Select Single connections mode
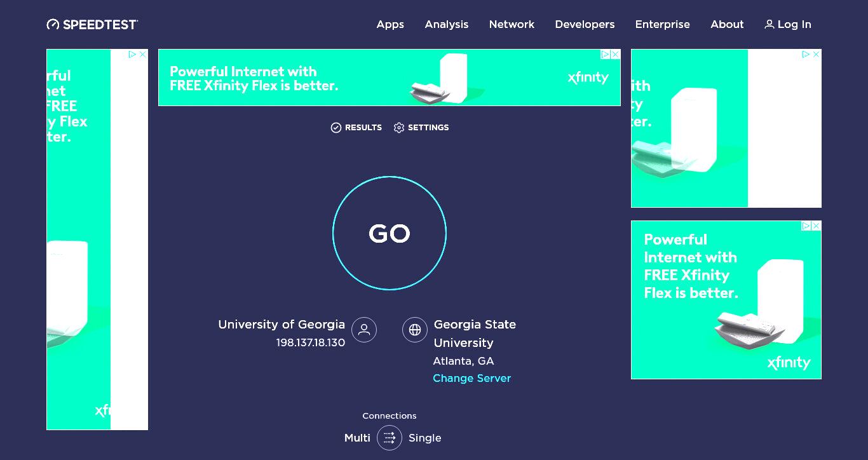The image size is (868, 460). (425, 438)
